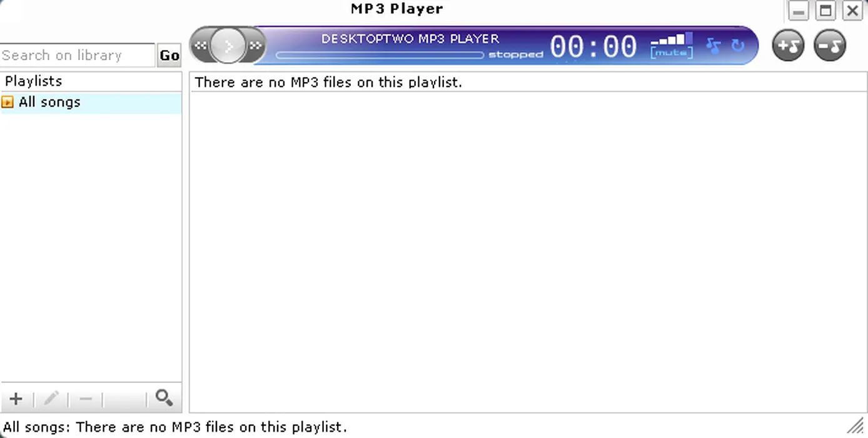Click the Go search button

pyautogui.click(x=169, y=56)
